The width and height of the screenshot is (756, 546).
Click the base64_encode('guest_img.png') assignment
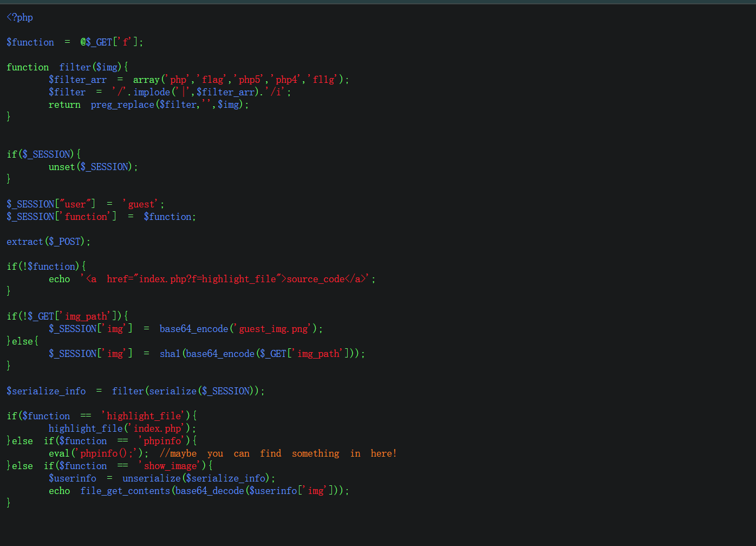click(x=186, y=329)
